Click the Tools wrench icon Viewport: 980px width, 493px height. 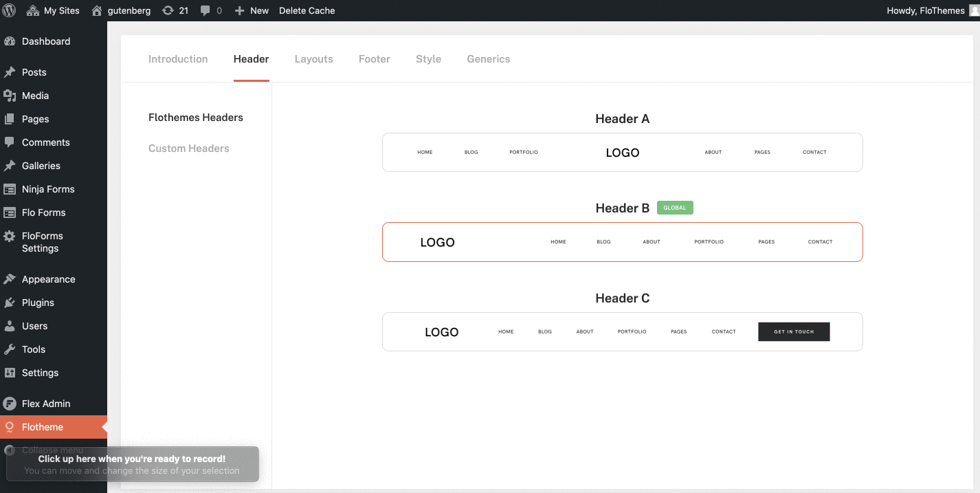10,349
